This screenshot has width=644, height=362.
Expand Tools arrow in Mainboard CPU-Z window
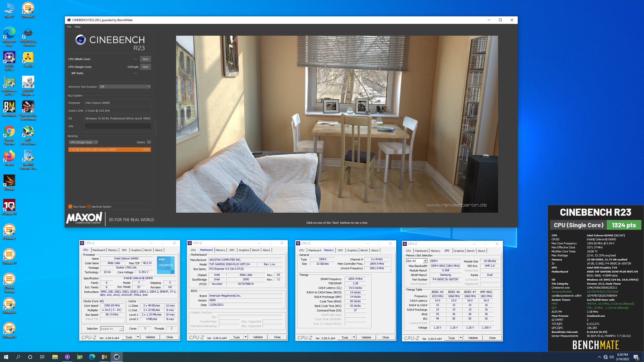(246, 337)
